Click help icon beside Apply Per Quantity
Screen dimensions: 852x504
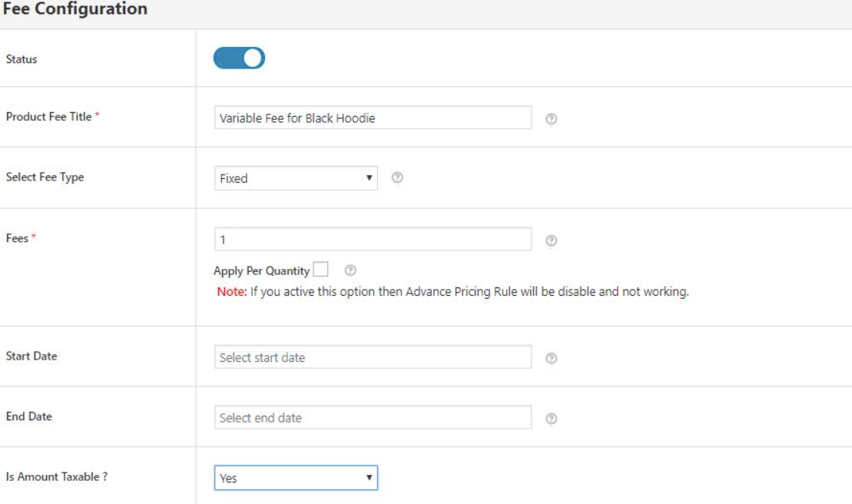(350, 270)
